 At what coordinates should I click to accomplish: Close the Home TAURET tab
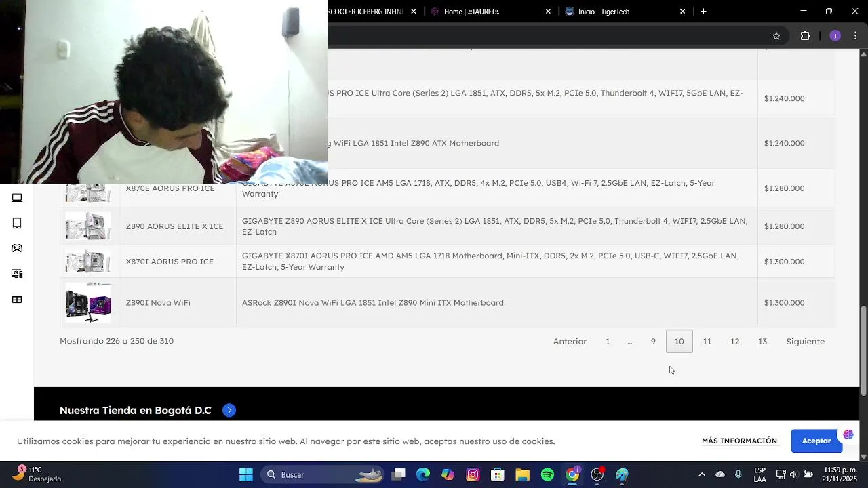pos(548,12)
